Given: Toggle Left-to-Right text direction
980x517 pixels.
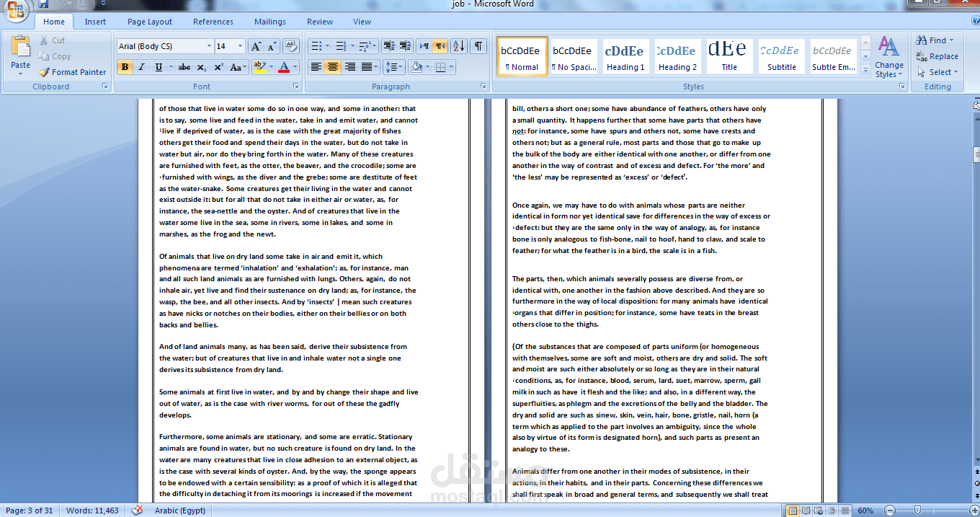Looking at the screenshot, I should pos(424,46).
